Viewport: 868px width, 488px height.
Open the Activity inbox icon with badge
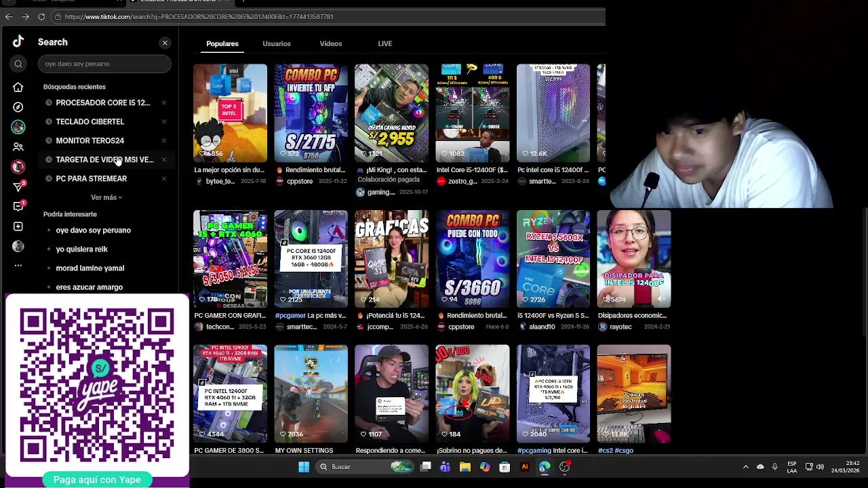pyautogui.click(x=19, y=206)
